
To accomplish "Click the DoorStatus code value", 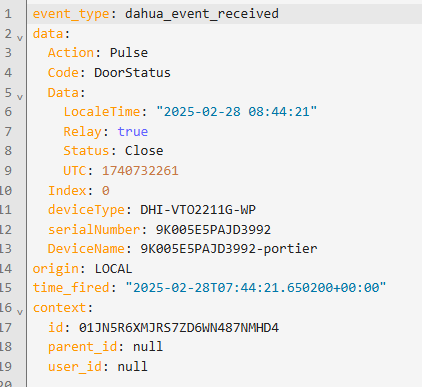I will [x=132, y=73].
